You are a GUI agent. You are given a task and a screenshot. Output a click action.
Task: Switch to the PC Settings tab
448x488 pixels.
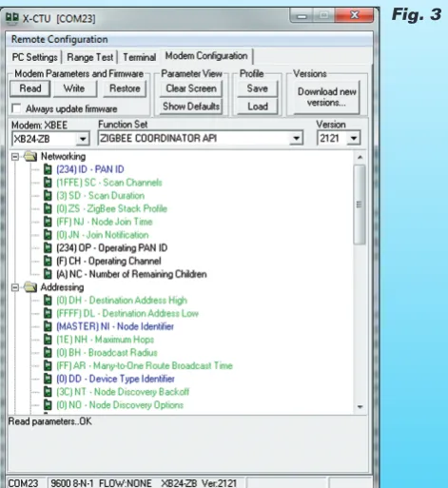point(34,57)
